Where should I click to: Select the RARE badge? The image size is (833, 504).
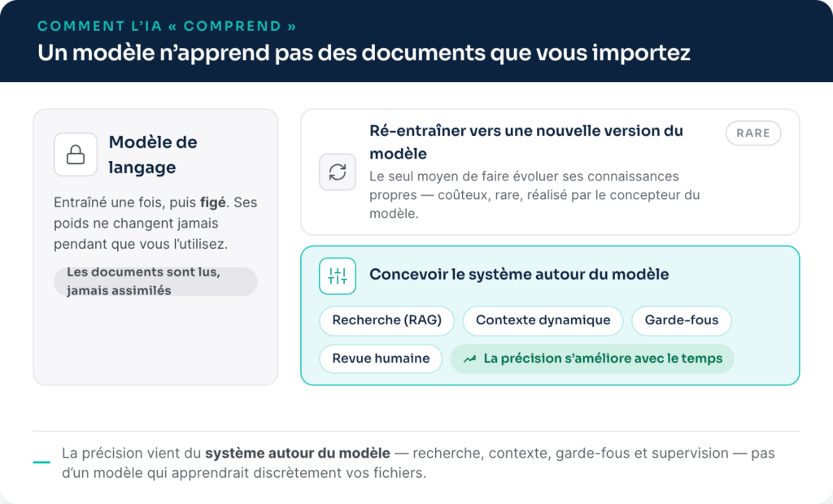pyautogui.click(x=752, y=133)
